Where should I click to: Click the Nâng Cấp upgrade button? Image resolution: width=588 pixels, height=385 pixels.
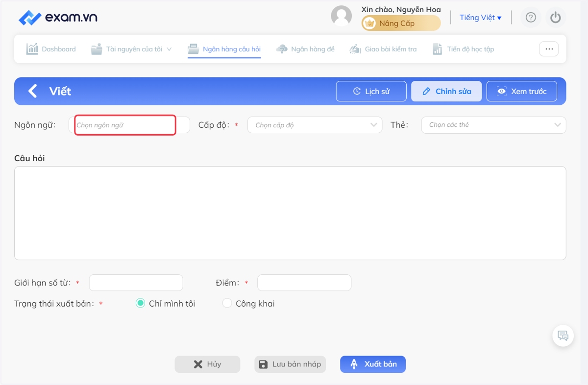coord(401,23)
